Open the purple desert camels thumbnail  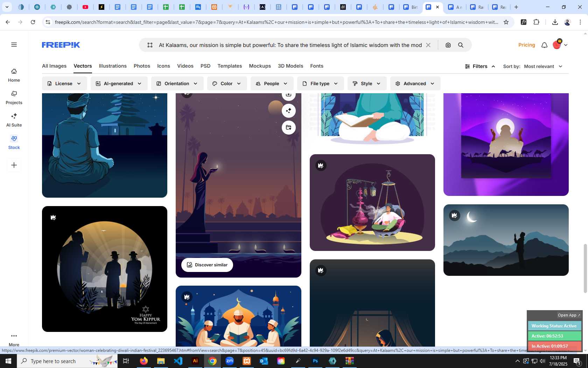click(x=506, y=144)
